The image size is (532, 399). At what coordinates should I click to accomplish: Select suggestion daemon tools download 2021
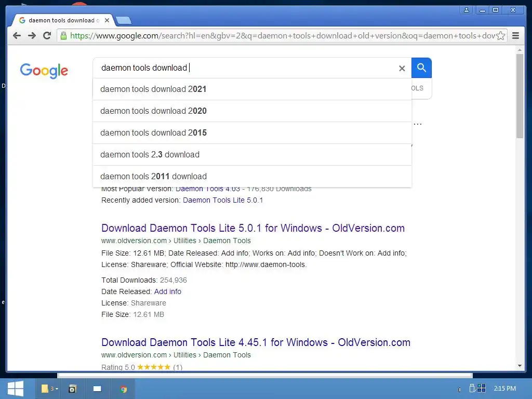[252, 89]
